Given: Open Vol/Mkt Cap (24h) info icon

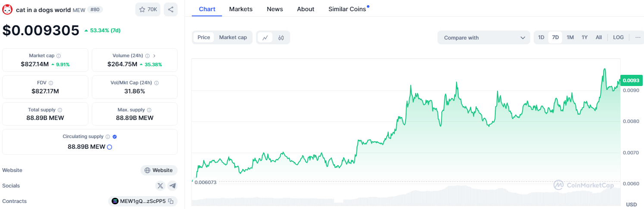Looking at the screenshot, I should click(x=156, y=83).
